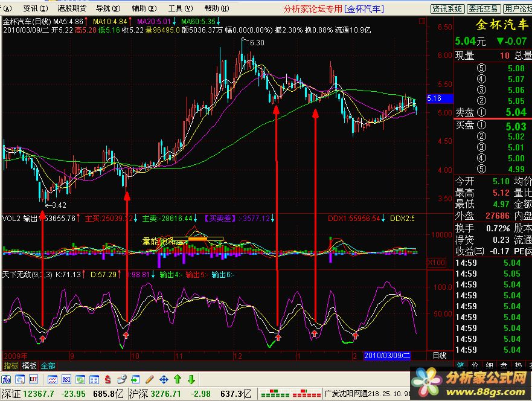Click the buy level ⑤ price 4.99
Screen dimensions: 532x401
pyautogui.click(x=516, y=169)
